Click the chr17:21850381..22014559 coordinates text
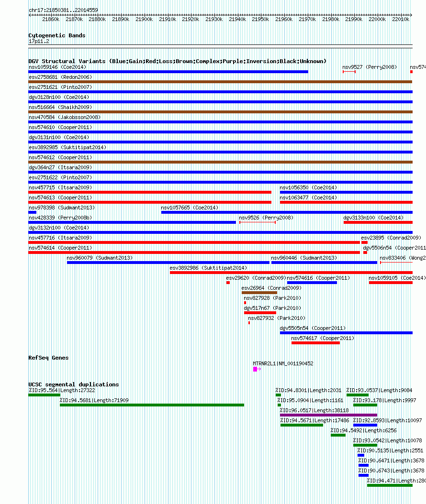 [63, 10]
